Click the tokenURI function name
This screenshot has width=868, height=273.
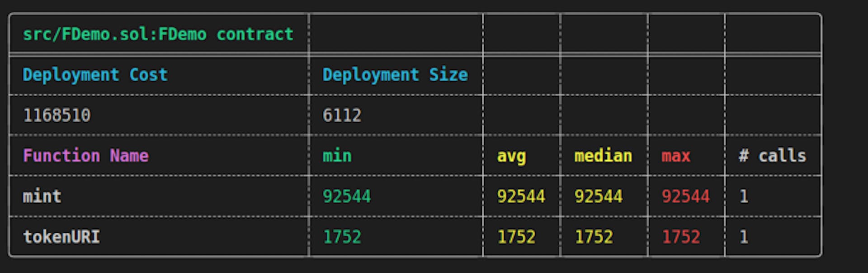coord(61,237)
